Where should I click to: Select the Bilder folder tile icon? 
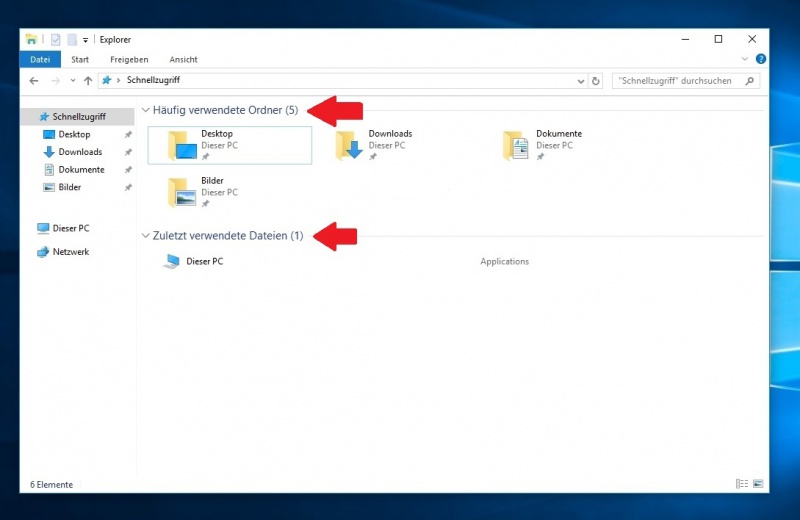click(182, 192)
